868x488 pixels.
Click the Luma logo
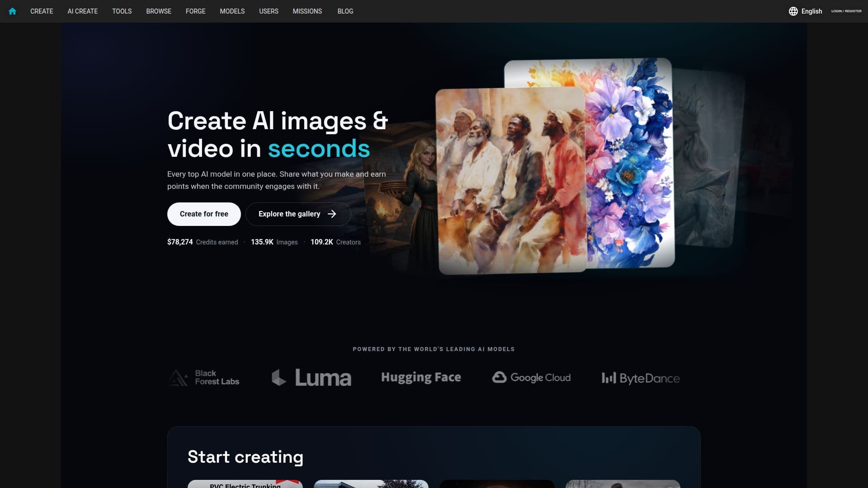pyautogui.click(x=311, y=378)
